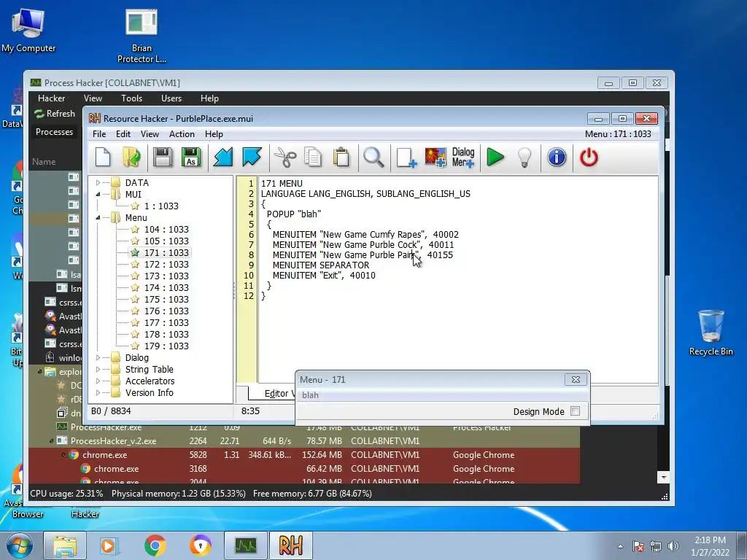Switch to Process Hacker taskbar button
Viewport: 747px width, 560px height.
(246, 545)
